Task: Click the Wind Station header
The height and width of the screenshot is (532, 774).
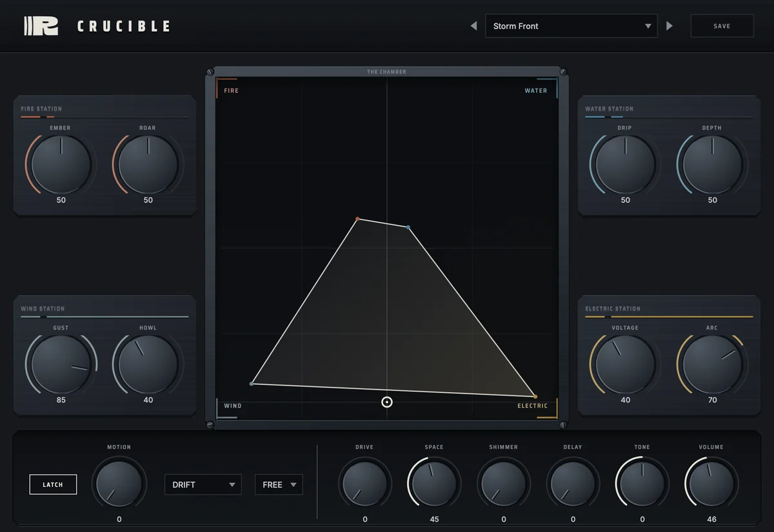Action: (43, 309)
